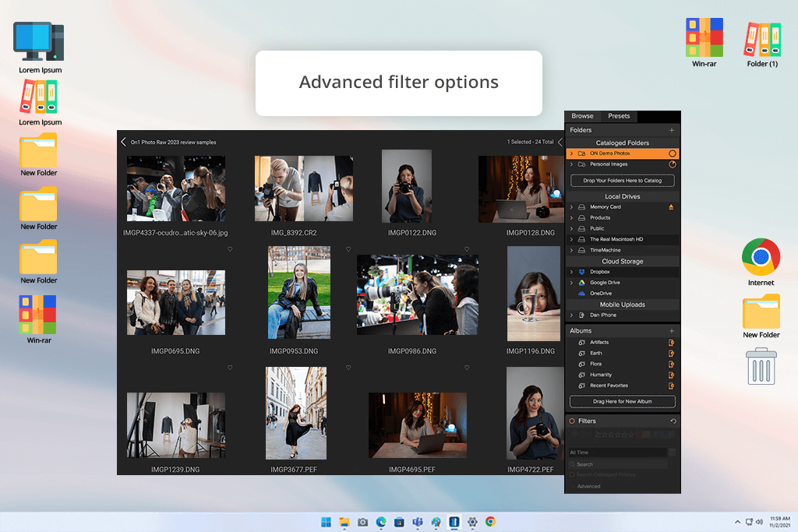Click the drive icon beside Products

(x=581, y=217)
